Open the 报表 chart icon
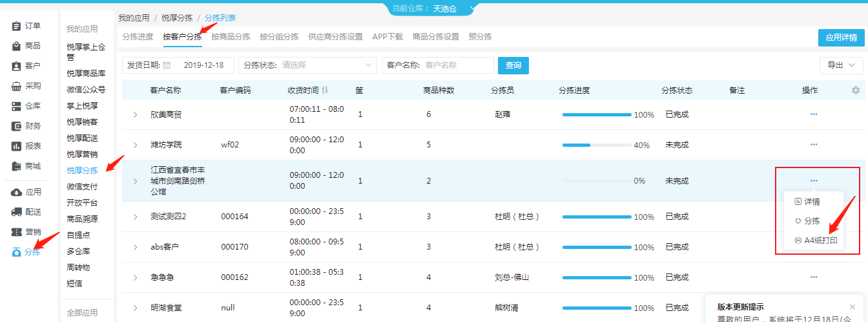Screen dimensions: 868x322 point(17,146)
